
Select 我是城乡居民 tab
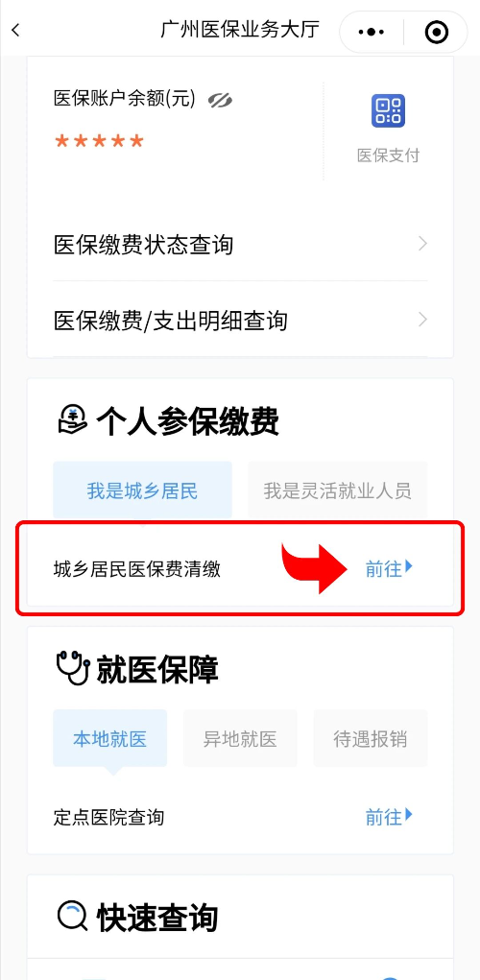(x=142, y=490)
